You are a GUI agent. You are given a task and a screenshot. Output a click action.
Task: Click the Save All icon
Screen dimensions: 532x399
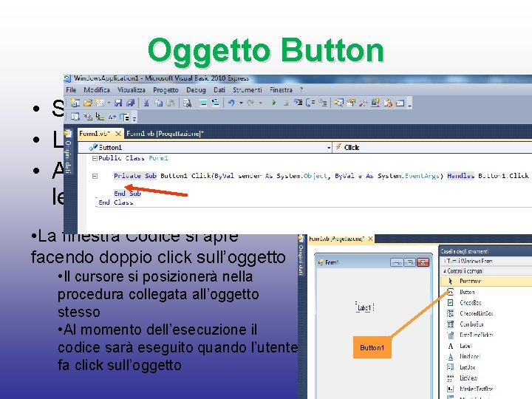[x=130, y=103]
